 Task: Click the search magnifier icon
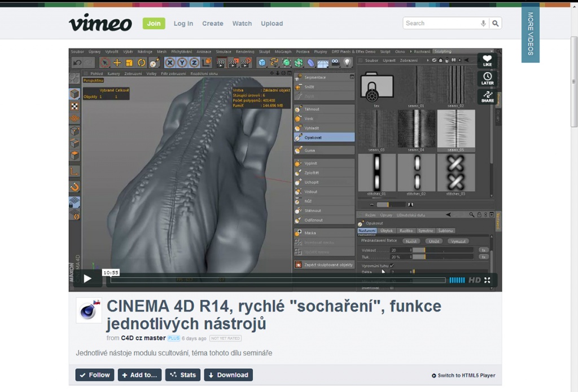tap(496, 23)
